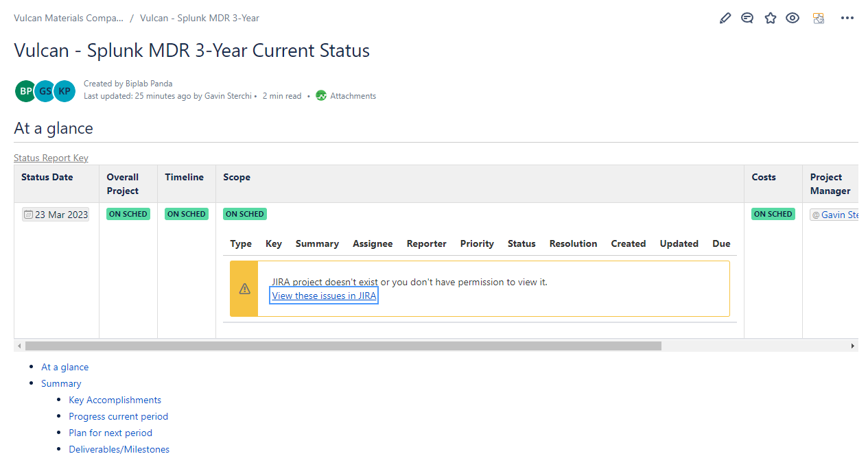Click the Project Manager column header
868x456 pixels.
[x=830, y=184]
